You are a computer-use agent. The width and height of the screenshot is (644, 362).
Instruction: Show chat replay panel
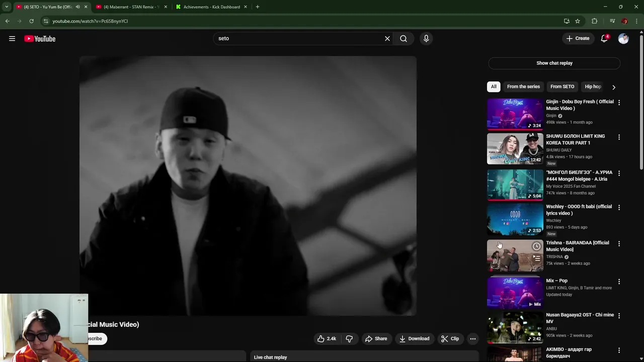coord(554,63)
